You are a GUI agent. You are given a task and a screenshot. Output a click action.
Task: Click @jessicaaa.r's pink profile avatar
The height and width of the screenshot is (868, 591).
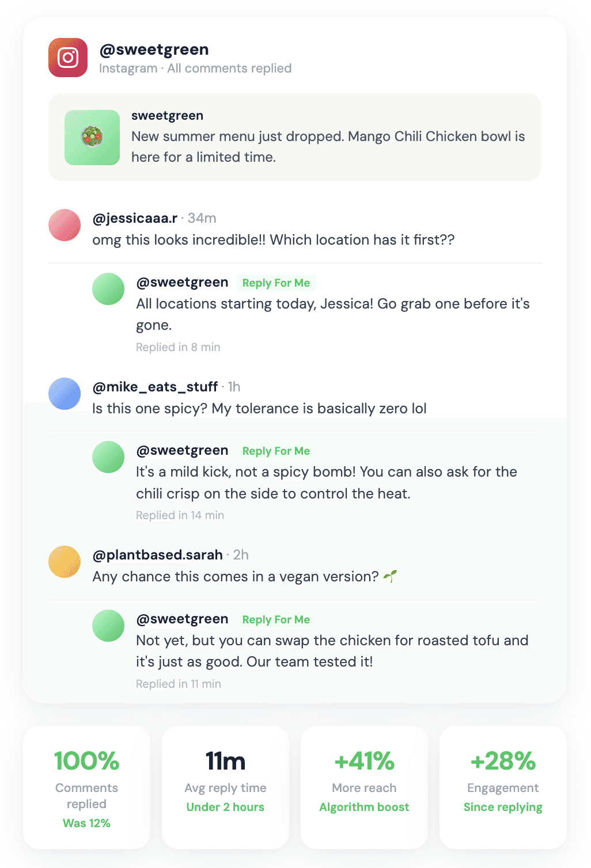pos(64,225)
